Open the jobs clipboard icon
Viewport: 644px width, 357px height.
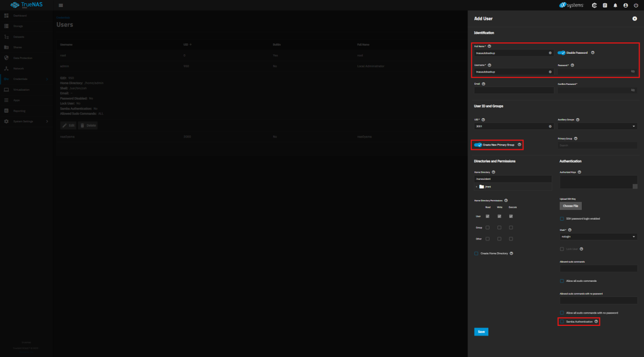click(605, 5)
